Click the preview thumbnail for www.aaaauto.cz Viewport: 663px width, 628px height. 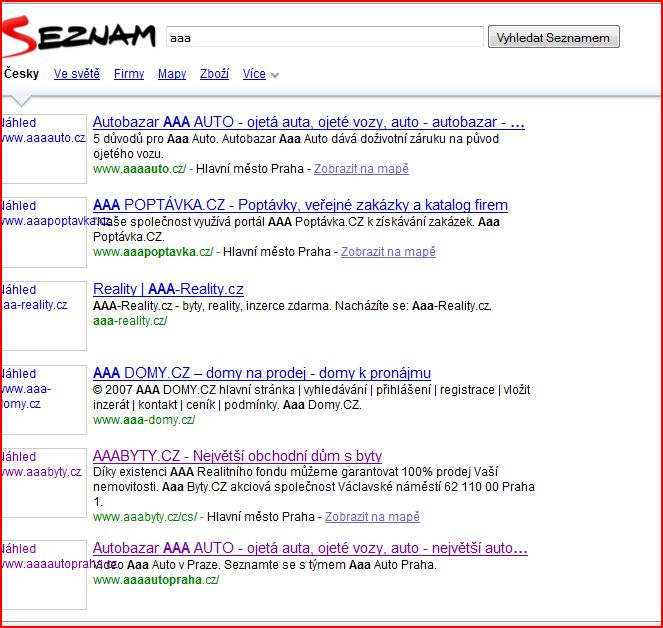(44, 149)
